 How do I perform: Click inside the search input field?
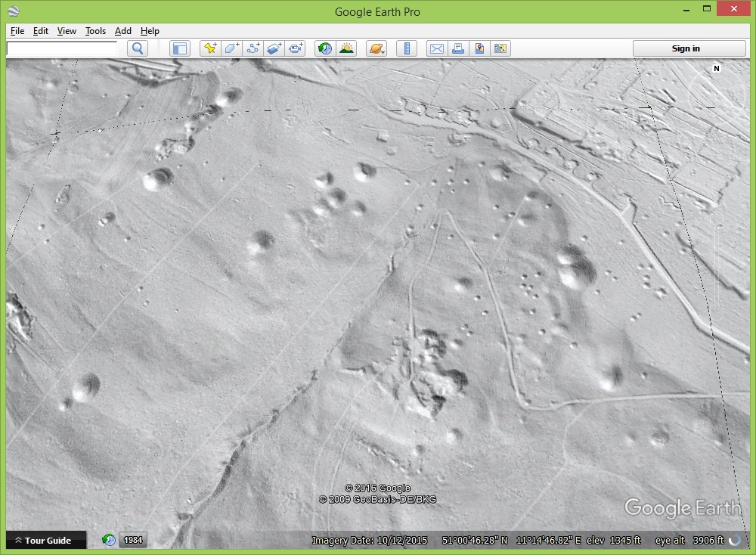(62, 48)
